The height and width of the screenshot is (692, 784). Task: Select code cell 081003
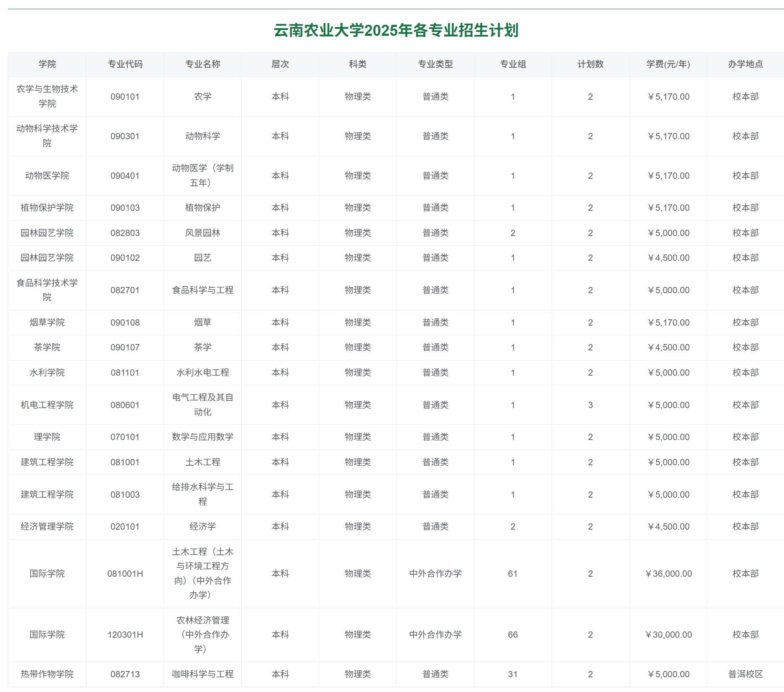[125, 495]
